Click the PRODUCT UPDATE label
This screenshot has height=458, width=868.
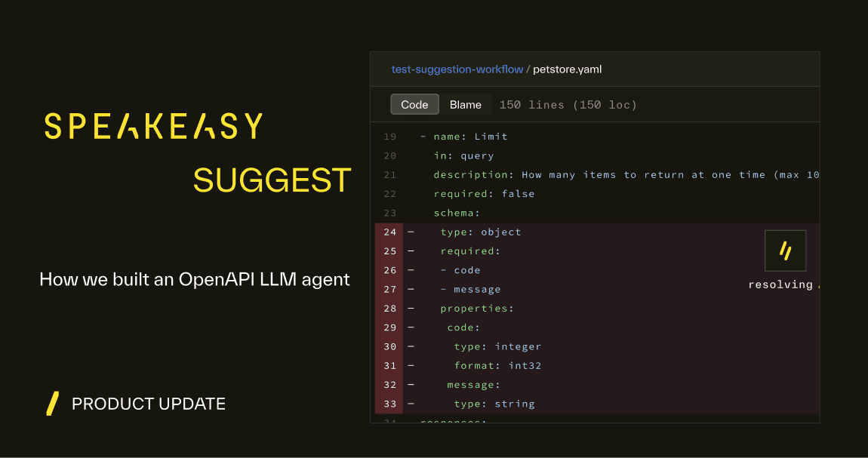point(149,404)
